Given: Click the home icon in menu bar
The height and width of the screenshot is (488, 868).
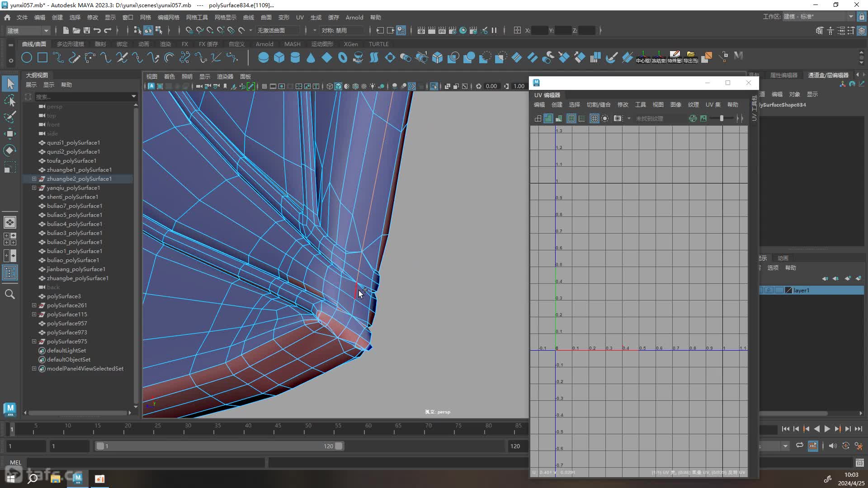Looking at the screenshot, I should pos(7,17).
